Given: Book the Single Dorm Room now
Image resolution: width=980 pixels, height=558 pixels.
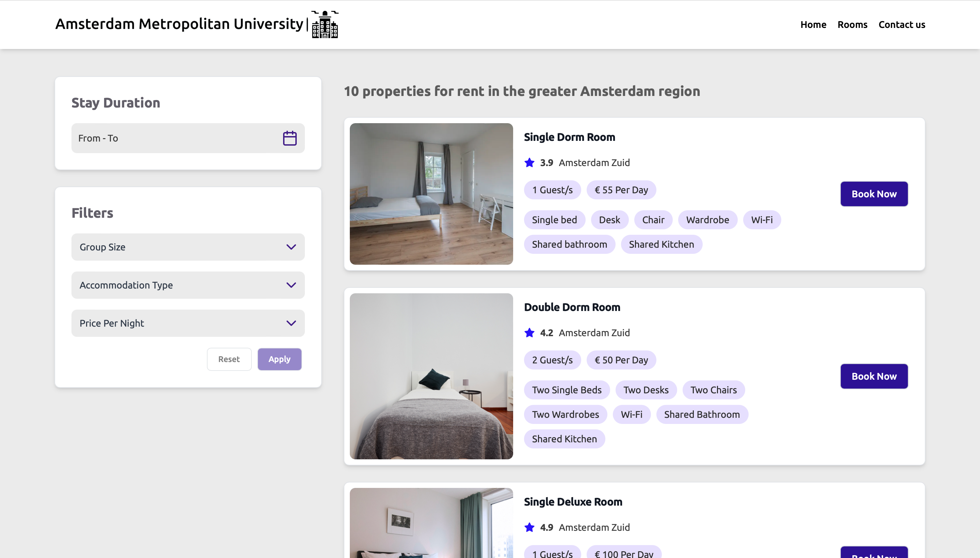Looking at the screenshot, I should [873, 194].
